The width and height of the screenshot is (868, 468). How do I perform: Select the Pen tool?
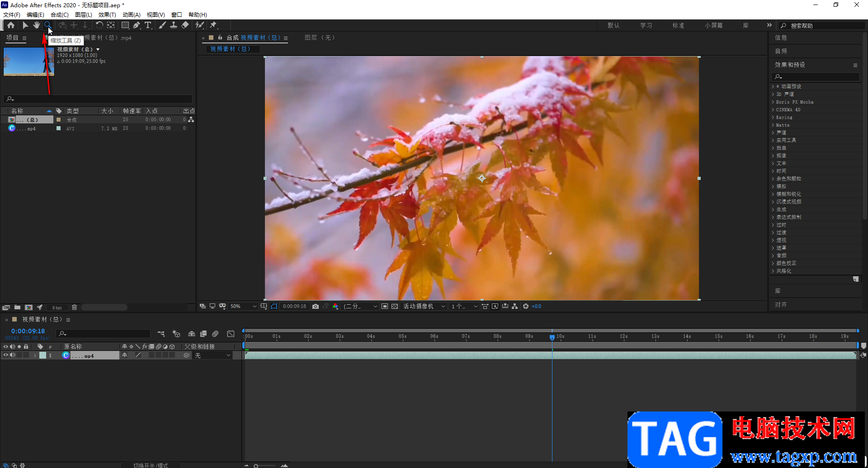[137, 25]
